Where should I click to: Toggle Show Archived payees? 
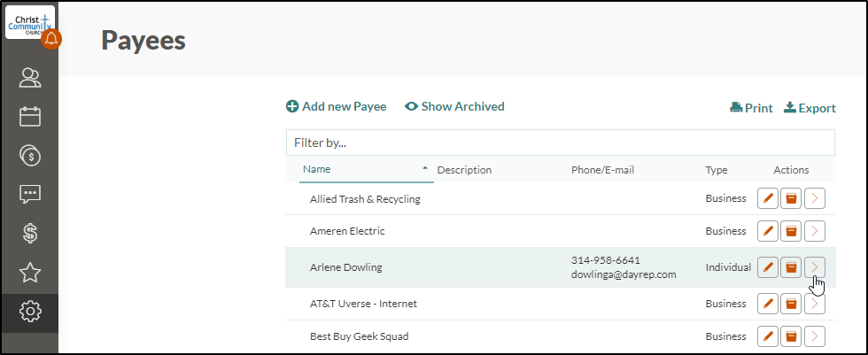point(454,106)
